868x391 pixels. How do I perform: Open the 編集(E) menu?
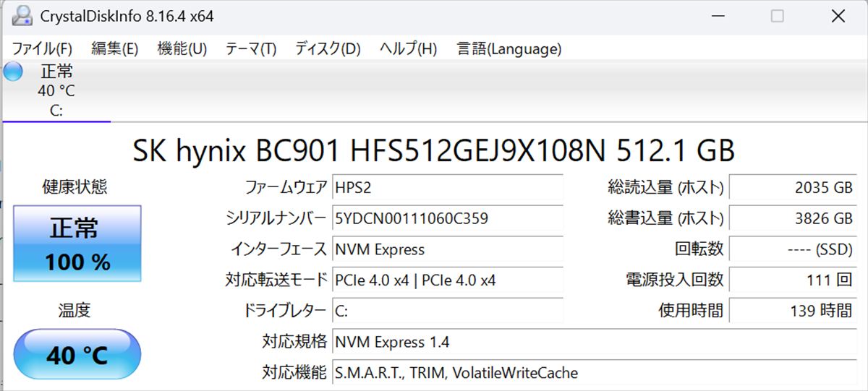click(114, 49)
